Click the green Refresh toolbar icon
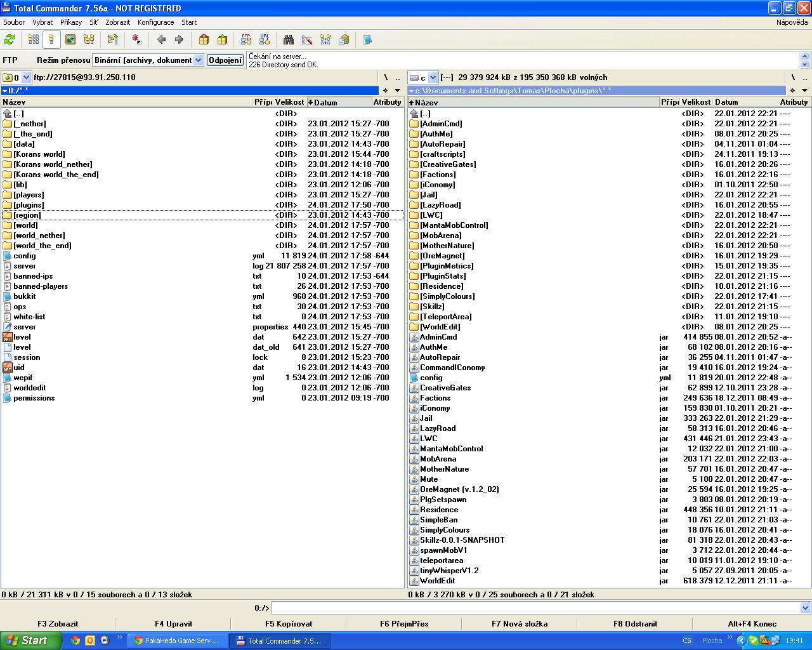 coord(10,39)
